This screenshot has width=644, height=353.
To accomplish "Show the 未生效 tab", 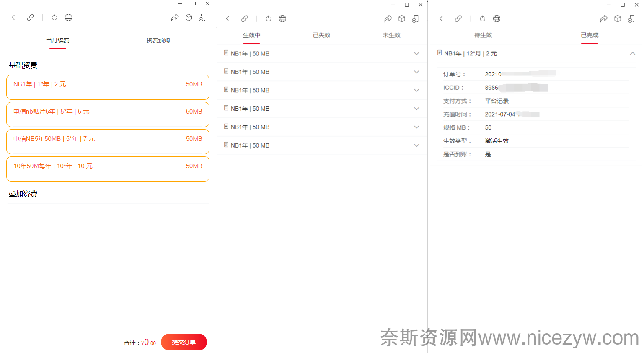I will point(391,36).
